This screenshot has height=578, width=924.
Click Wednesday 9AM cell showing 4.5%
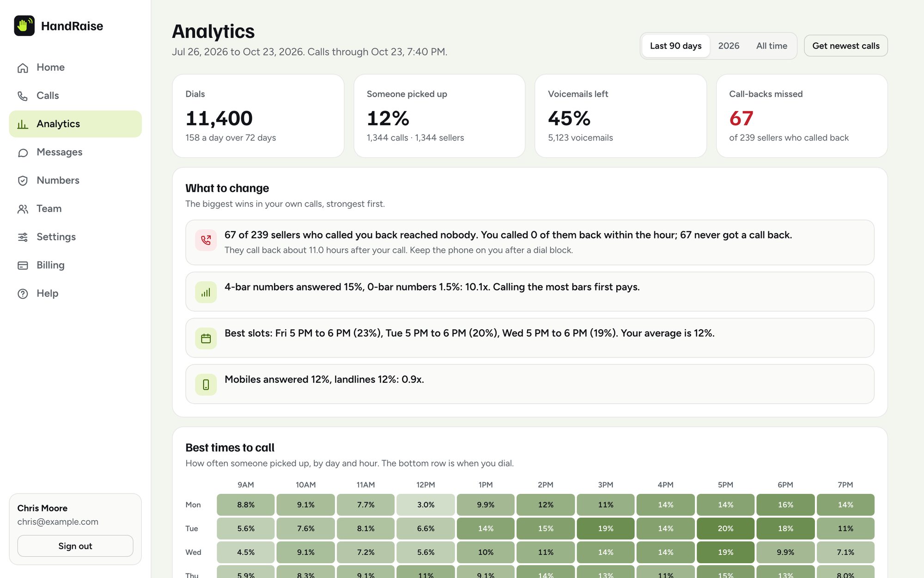246,553
